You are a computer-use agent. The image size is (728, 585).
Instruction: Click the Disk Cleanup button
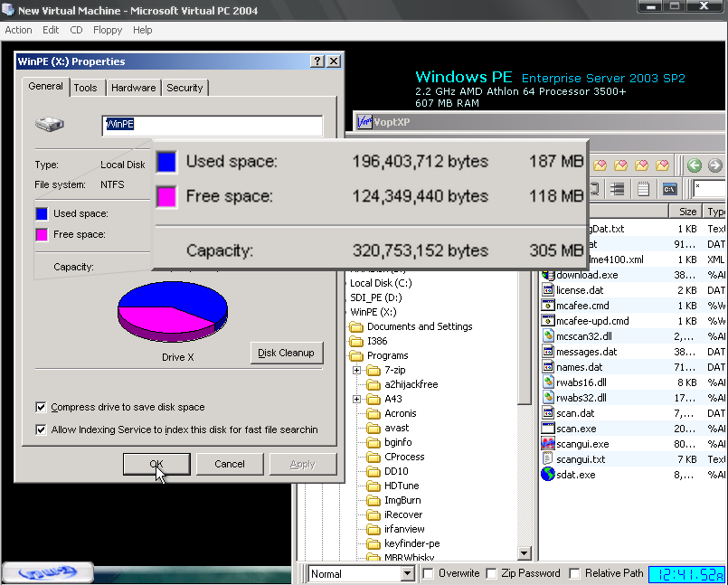(287, 353)
